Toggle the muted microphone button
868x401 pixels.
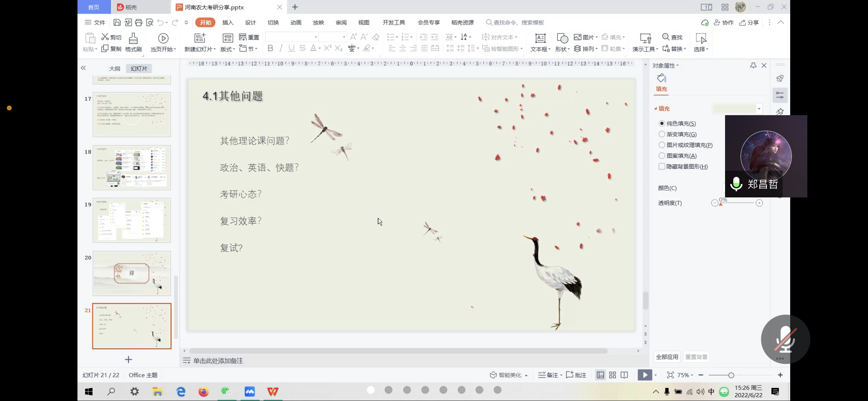[x=785, y=339]
